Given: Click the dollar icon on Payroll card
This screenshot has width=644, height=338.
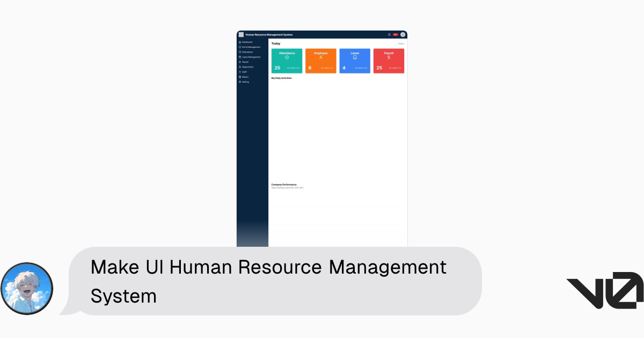Looking at the screenshot, I should [389, 57].
